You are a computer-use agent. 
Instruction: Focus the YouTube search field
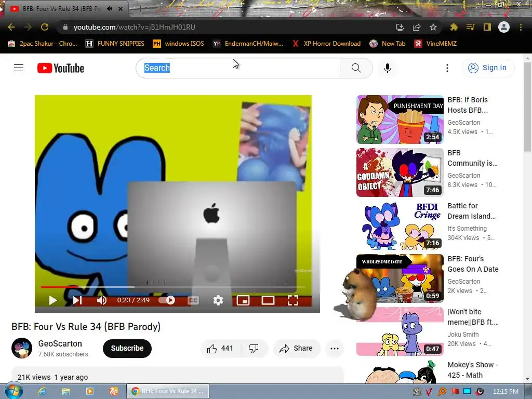click(238, 68)
